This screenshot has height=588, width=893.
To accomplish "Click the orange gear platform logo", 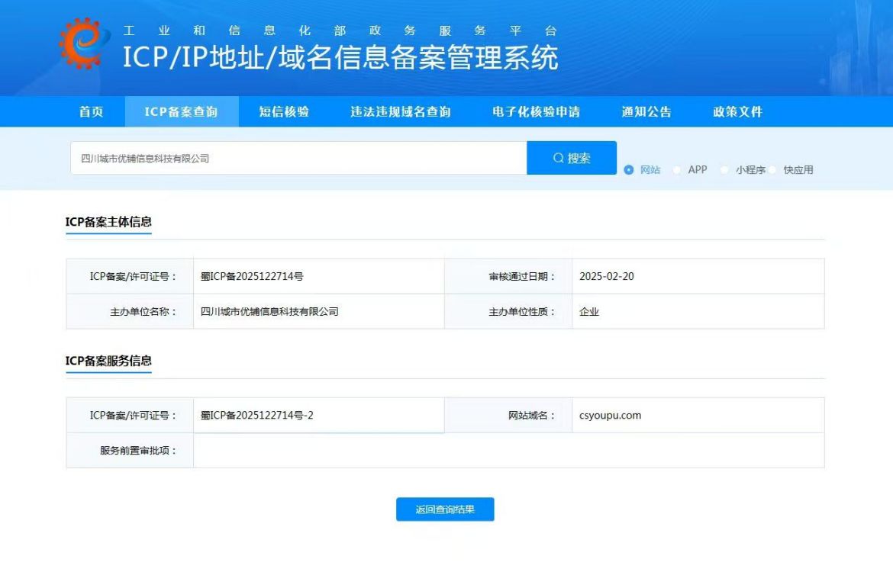I will pos(80,43).
